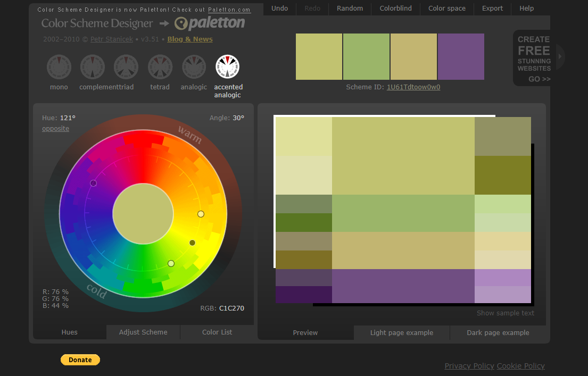Select accented analogic scheme icon

click(x=228, y=67)
